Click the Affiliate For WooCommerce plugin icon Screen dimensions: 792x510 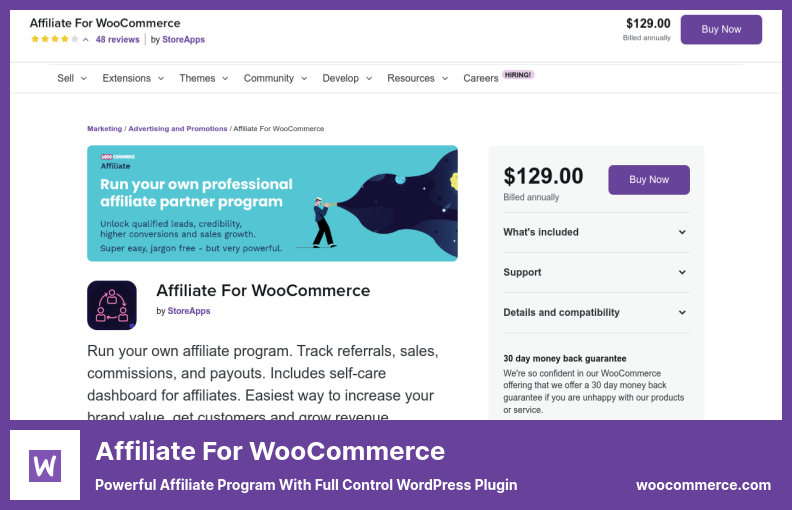(x=112, y=305)
